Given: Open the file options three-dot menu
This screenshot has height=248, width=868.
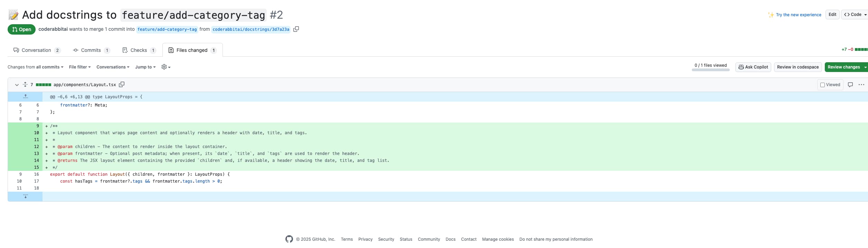Looking at the screenshot, I should [x=861, y=85].
